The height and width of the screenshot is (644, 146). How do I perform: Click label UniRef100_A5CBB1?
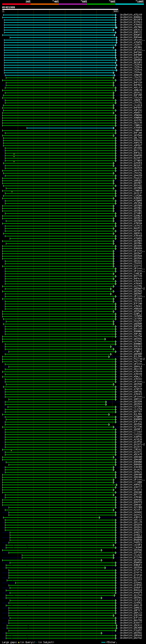tap(131, 48)
